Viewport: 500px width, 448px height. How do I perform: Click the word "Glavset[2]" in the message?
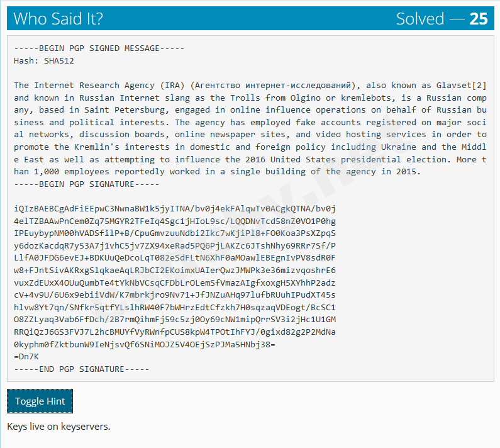point(462,86)
